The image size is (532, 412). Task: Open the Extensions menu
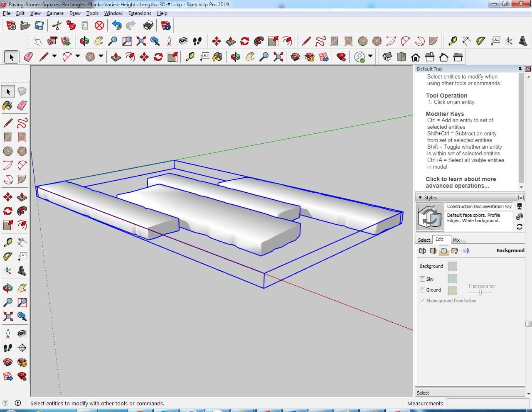[x=140, y=13]
